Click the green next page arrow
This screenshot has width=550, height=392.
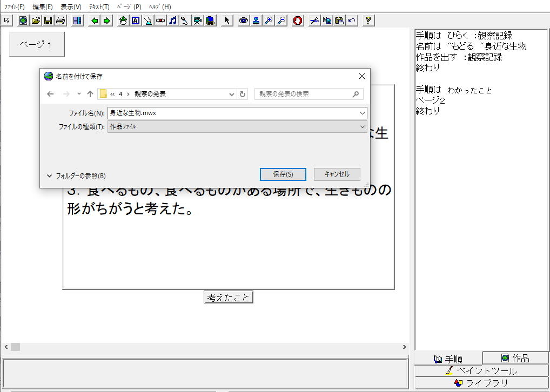(107, 21)
